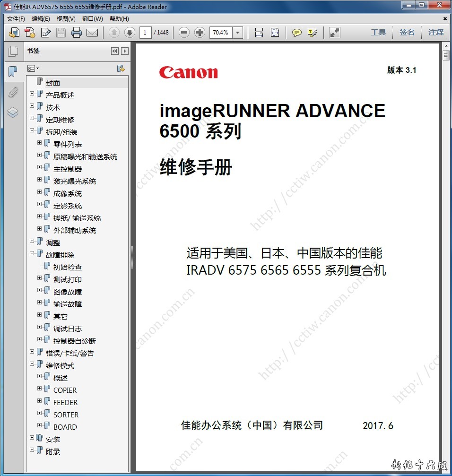
Task: Add a sticky note comment
Action: 297,33
